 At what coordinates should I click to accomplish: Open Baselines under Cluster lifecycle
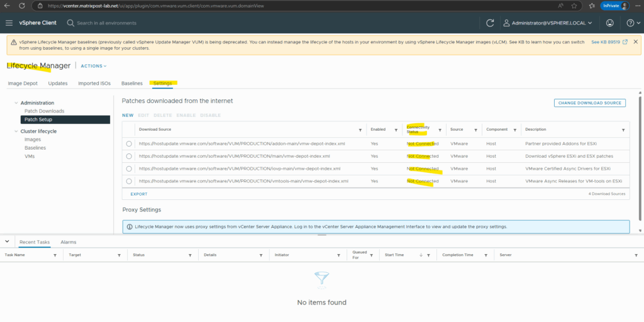coord(35,147)
